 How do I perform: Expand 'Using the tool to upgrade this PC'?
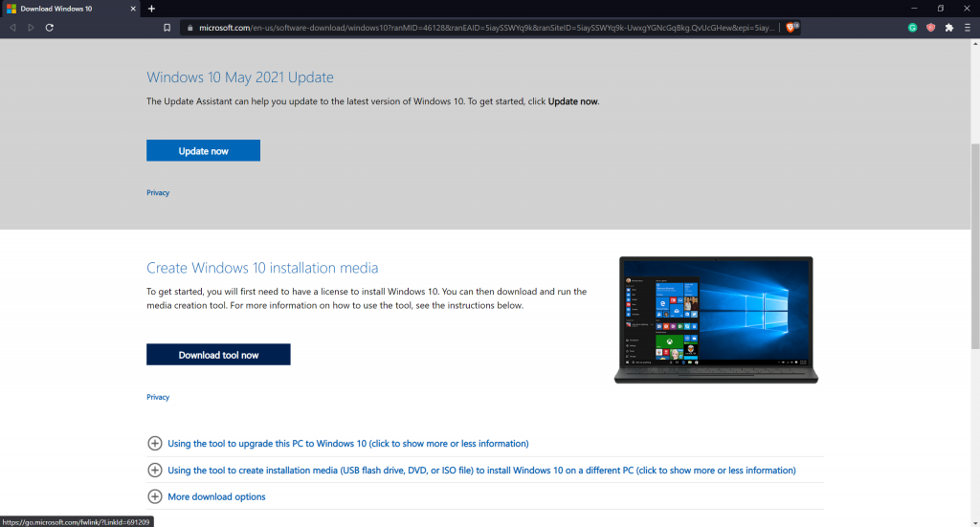[347, 444]
